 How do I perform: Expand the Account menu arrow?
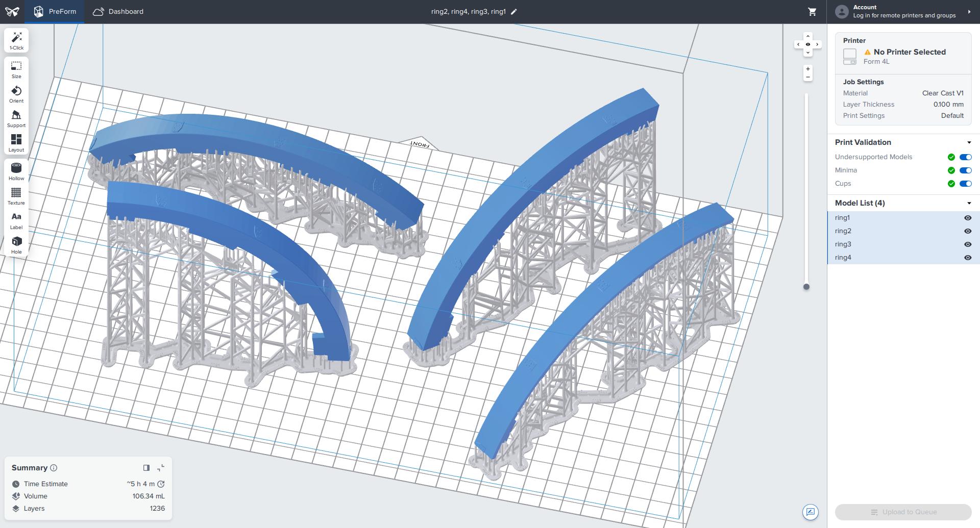pyautogui.click(x=969, y=12)
